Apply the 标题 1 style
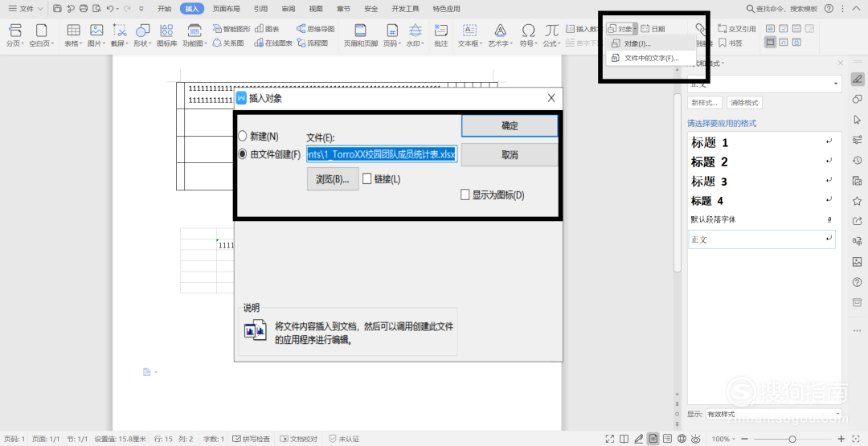 pos(761,143)
